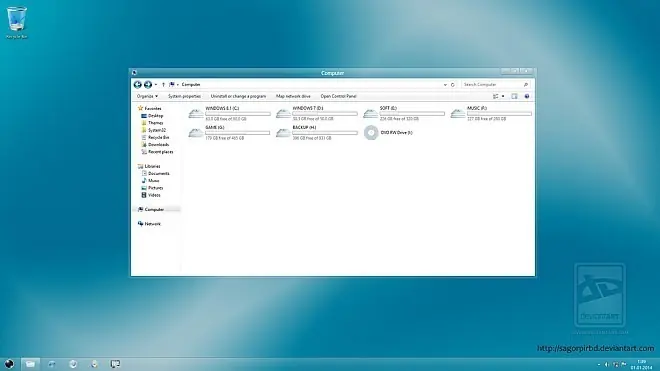Image resolution: width=660 pixels, height=371 pixels.
Task: Open the recent locations dropdown arrow
Action: [x=156, y=85]
